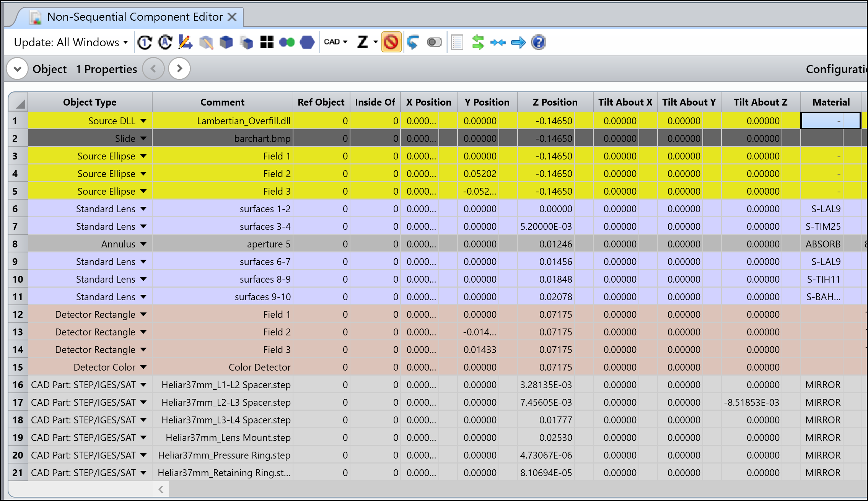The height and width of the screenshot is (501, 868).
Task: Click the Tilt About X column header
Action: click(625, 102)
